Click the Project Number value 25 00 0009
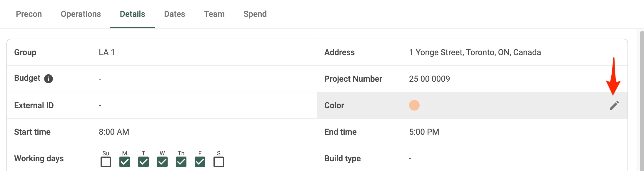644x171 pixels. (429, 79)
